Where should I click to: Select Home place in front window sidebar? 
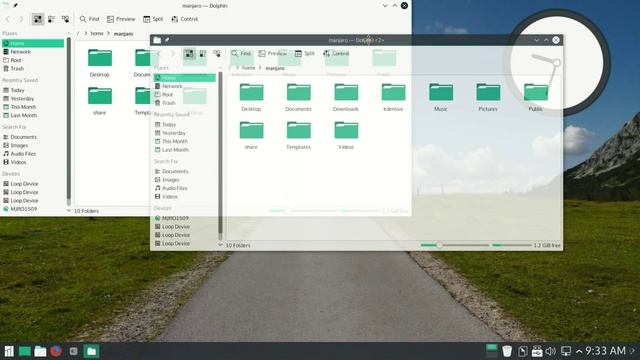pos(184,78)
